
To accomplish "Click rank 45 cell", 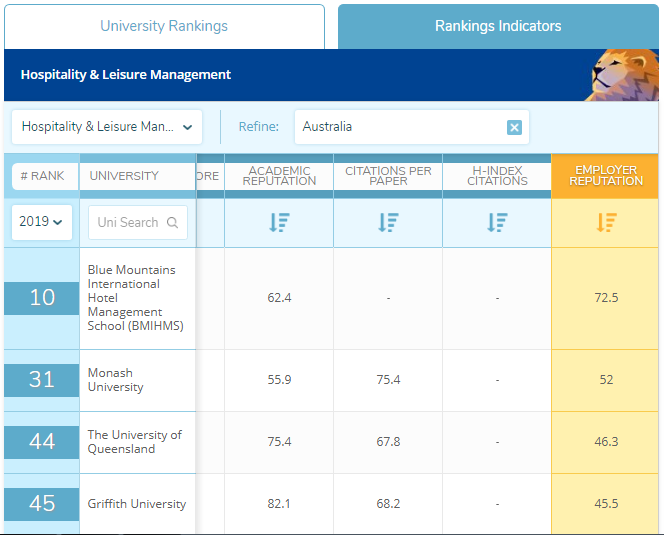I will [x=42, y=504].
